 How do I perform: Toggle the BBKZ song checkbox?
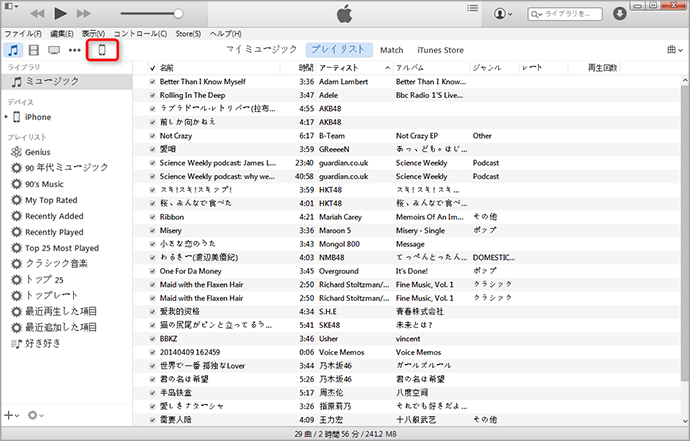coord(152,339)
